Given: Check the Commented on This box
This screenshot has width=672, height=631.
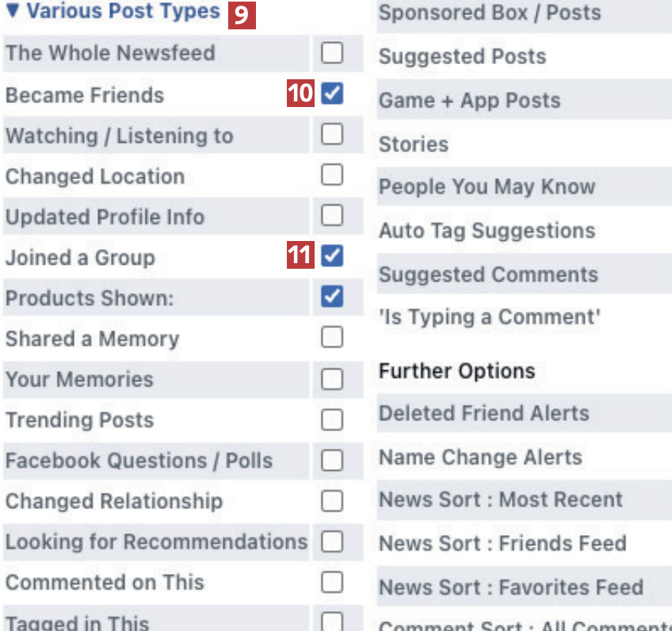Looking at the screenshot, I should [332, 583].
